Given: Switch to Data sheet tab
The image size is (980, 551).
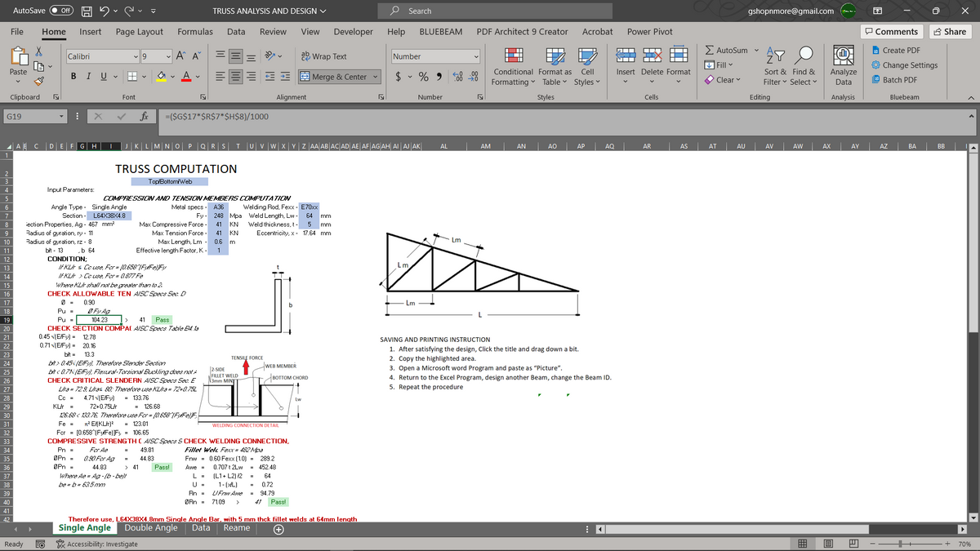Looking at the screenshot, I should pos(200,528).
